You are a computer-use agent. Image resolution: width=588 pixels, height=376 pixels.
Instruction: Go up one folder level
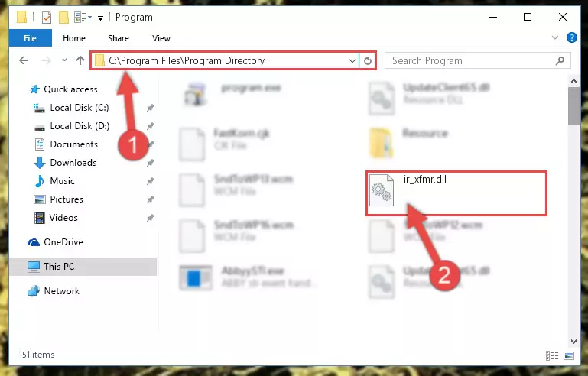(80, 60)
